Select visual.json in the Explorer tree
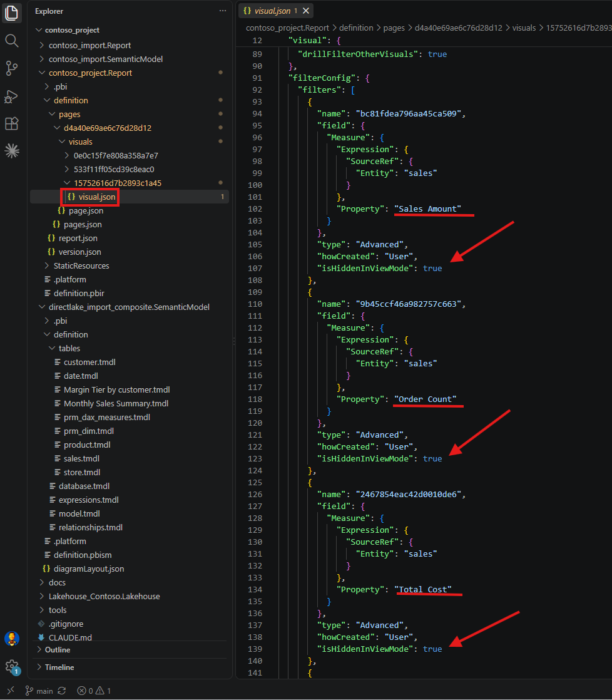The height and width of the screenshot is (700, 612). [x=97, y=197]
